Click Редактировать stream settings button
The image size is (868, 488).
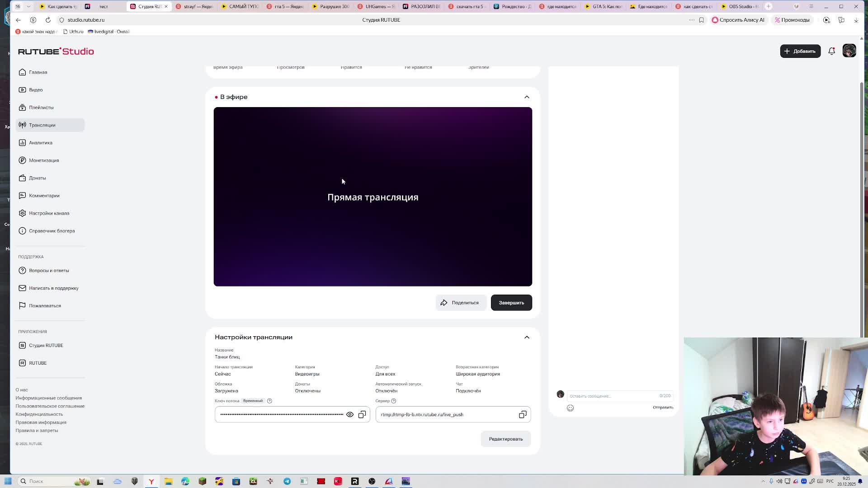click(x=505, y=439)
